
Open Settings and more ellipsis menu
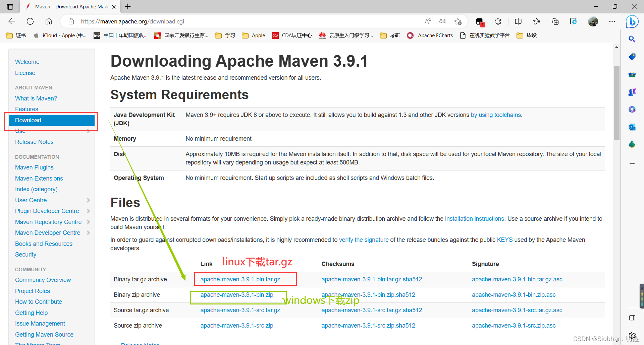(x=612, y=21)
